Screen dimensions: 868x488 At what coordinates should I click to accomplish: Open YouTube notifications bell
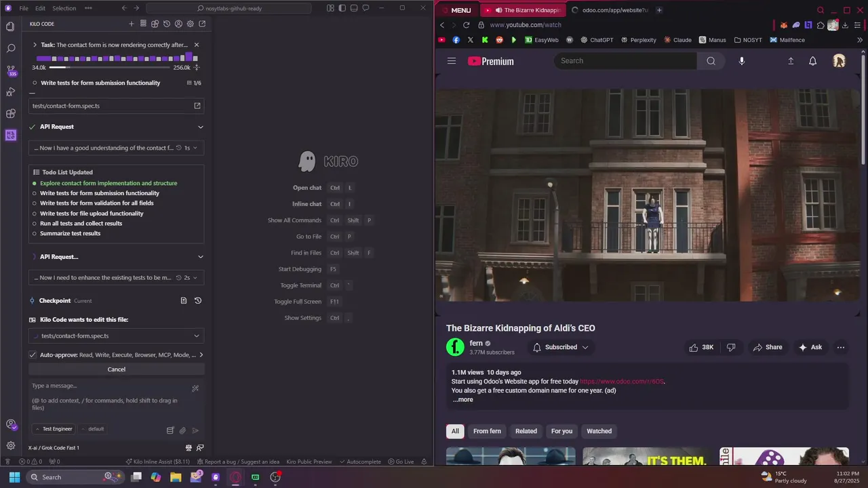(812, 61)
